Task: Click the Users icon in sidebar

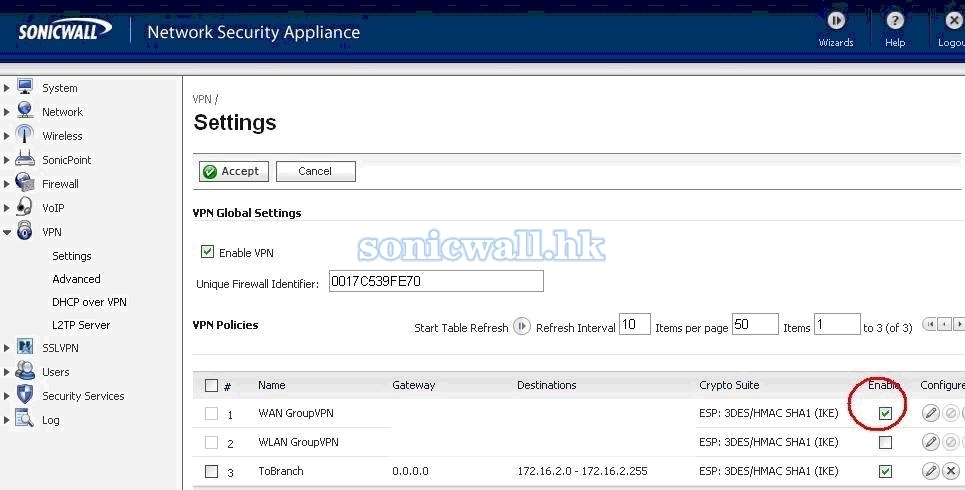Action: 25,371
